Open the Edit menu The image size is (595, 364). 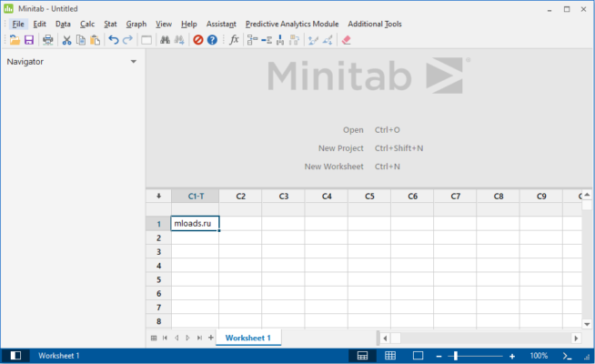tap(39, 24)
